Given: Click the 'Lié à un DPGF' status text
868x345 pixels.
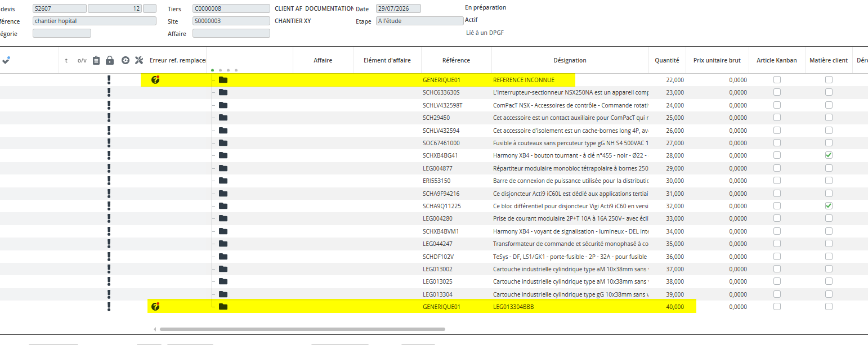Looking at the screenshot, I should (485, 33).
